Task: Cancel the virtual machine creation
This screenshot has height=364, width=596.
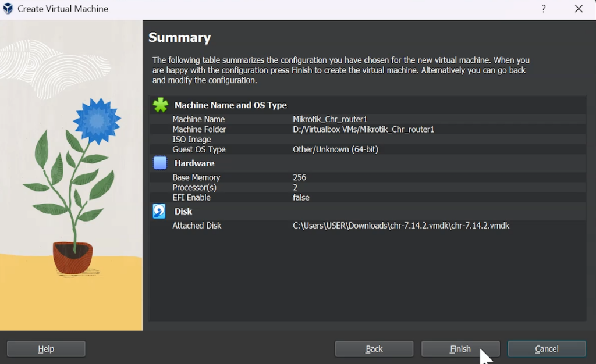Action: 546,348
